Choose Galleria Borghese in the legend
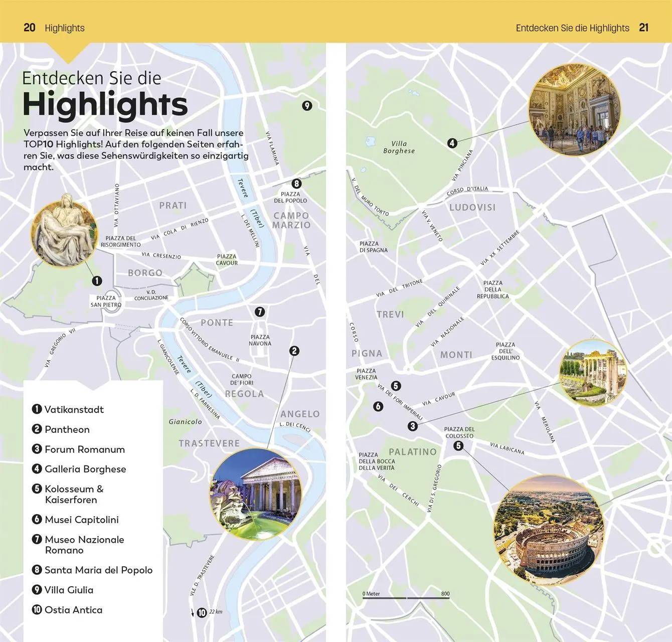This screenshot has width=672, height=642. [85, 469]
